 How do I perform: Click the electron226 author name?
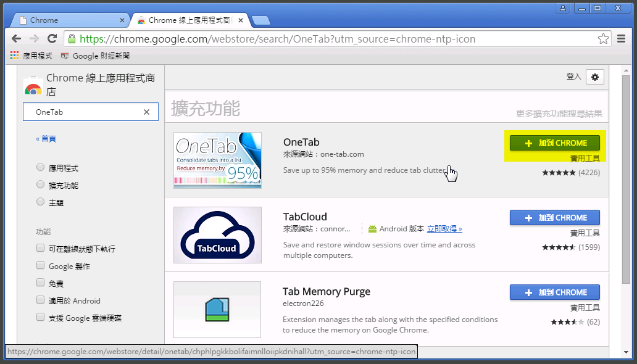(x=303, y=304)
